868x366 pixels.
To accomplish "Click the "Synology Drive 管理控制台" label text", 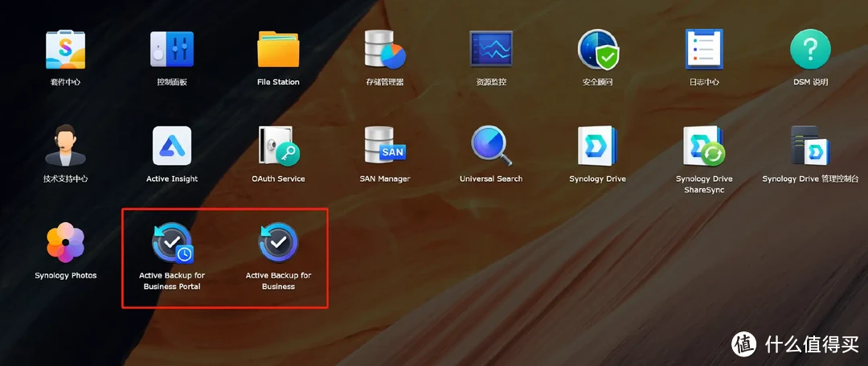I will point(810,179).
